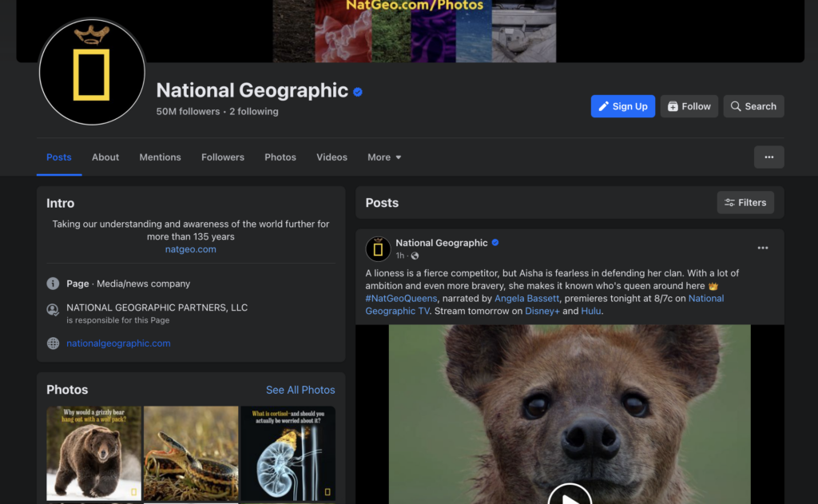Expand the More tab dropdown
Viewport: 818px width, 504px height.
click(x=384, y=157)
